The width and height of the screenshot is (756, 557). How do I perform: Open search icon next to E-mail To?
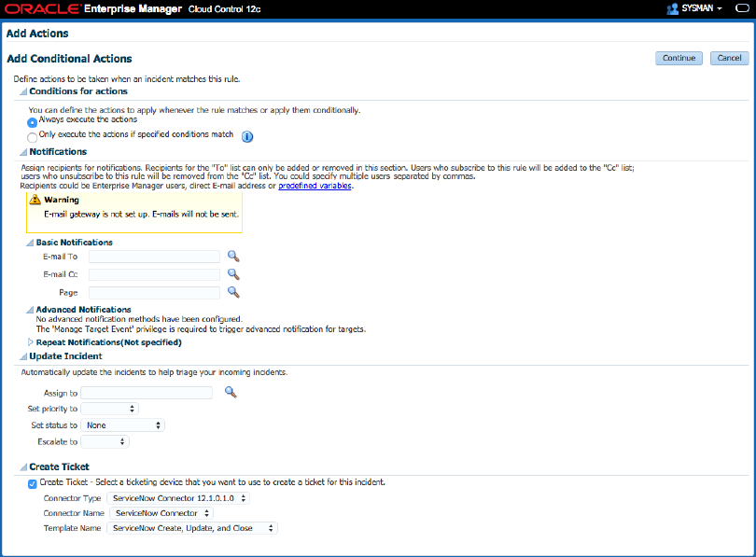pos(233,256)
